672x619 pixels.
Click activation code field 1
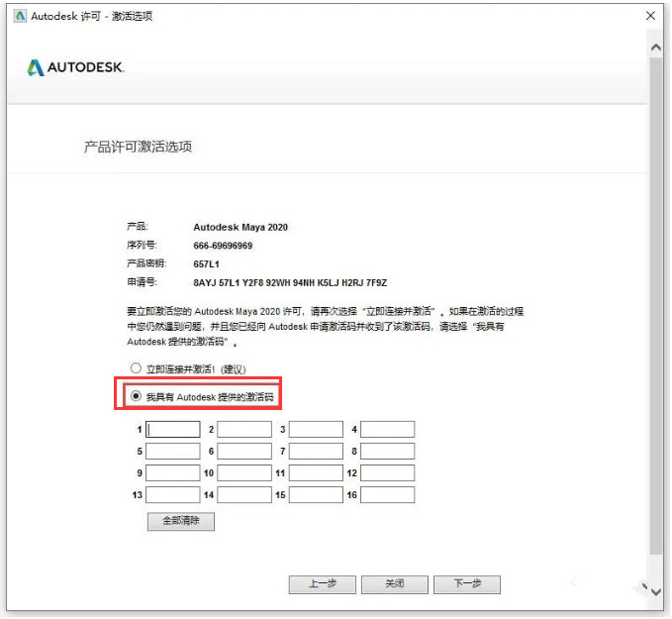point(173,429)
